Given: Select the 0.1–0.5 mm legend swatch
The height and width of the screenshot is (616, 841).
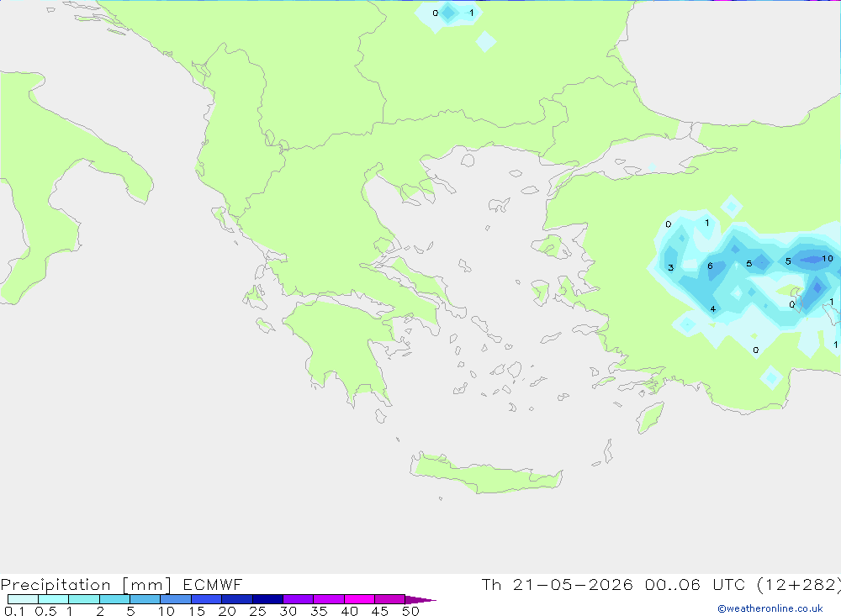Looking at the screenshot, I should coord(23,599).
